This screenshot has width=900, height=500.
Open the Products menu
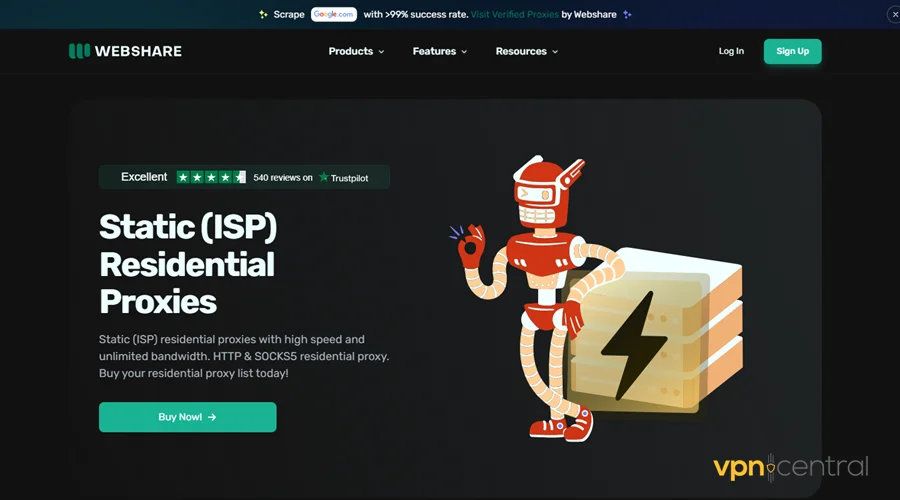point(356,51)
